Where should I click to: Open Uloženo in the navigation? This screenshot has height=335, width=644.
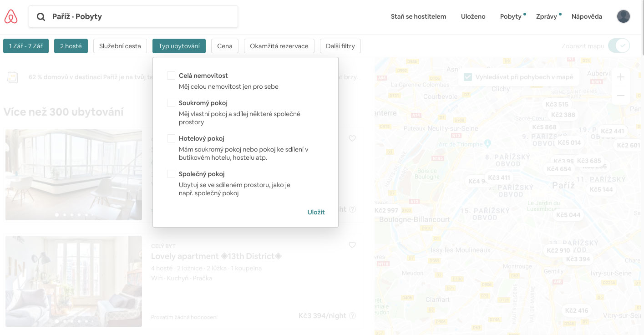point(473,16)
